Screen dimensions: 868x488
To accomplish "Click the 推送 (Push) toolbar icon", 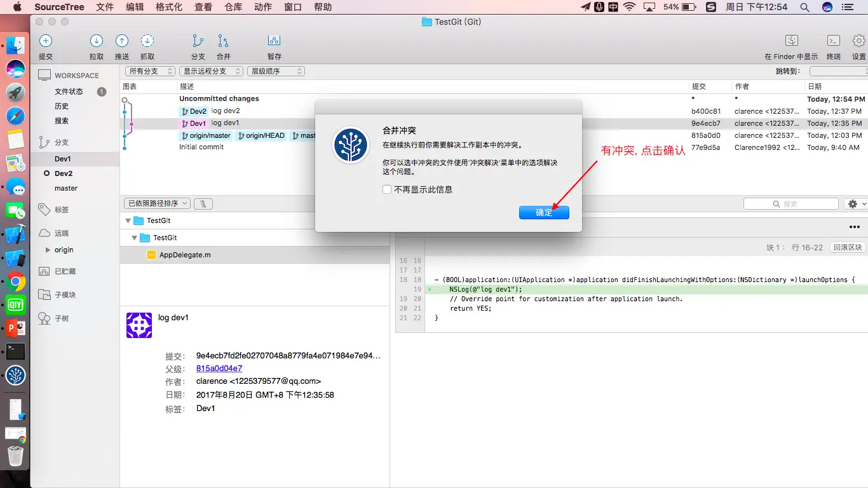I will (x=122, y=41).
